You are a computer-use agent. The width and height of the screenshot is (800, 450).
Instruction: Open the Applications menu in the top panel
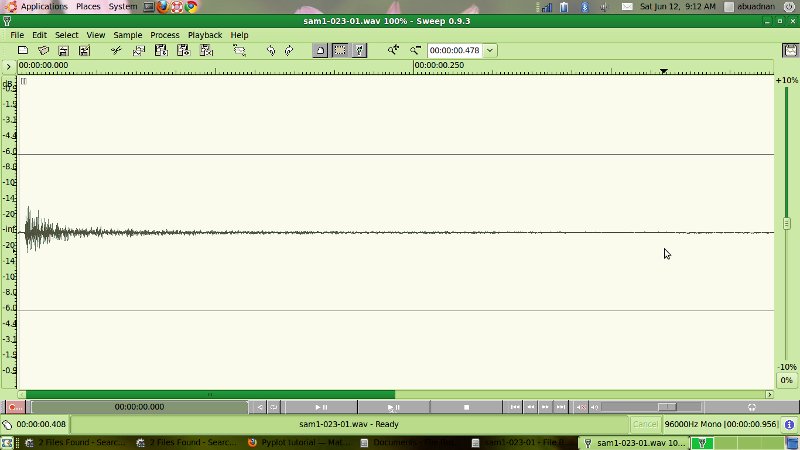point(44,6)
